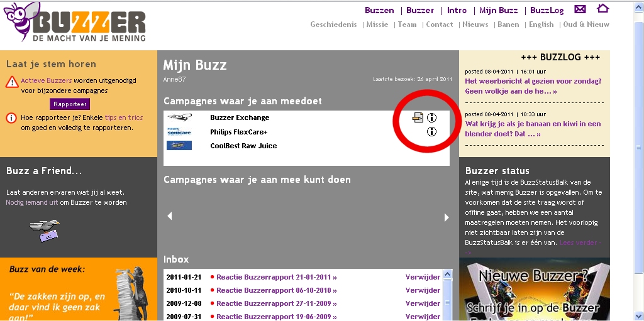The height and width of the screenshot is (321, 644).
Task: Open the Buzzen menu item
Action: 379,10
